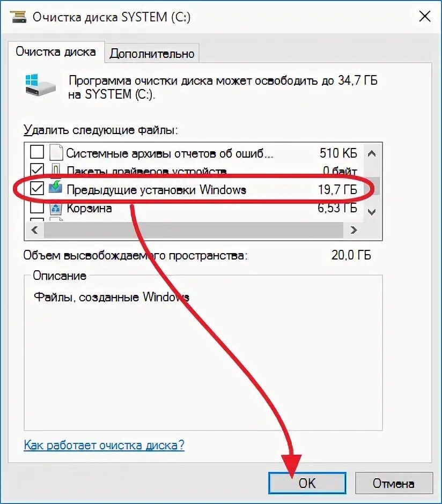Click the SYSTEM (C:) drive icon
This screenshot has height=504, width=442.
[x=40, y=85]
